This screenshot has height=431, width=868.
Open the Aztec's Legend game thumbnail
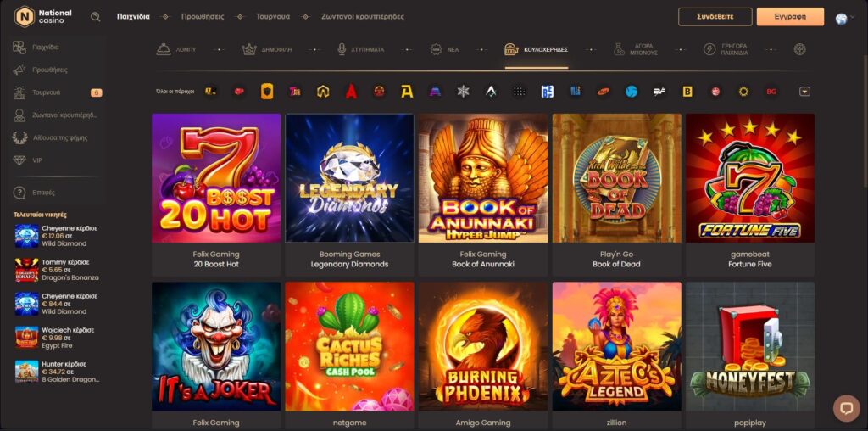pyautogui.click(x=617, y=346)
